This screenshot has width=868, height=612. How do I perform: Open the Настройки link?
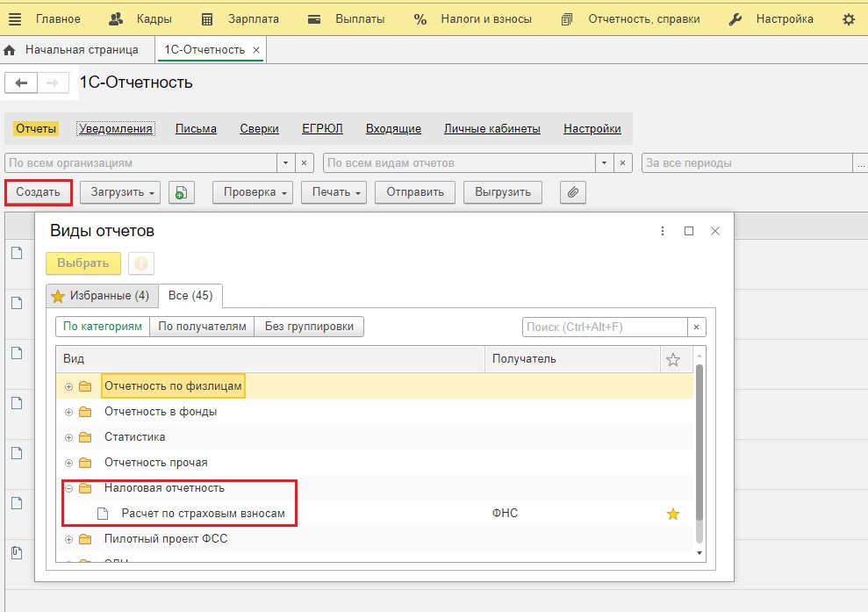[x=592, y=129]
